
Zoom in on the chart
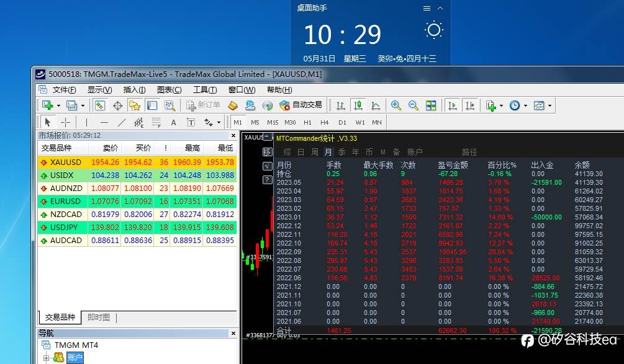[396, 105]
